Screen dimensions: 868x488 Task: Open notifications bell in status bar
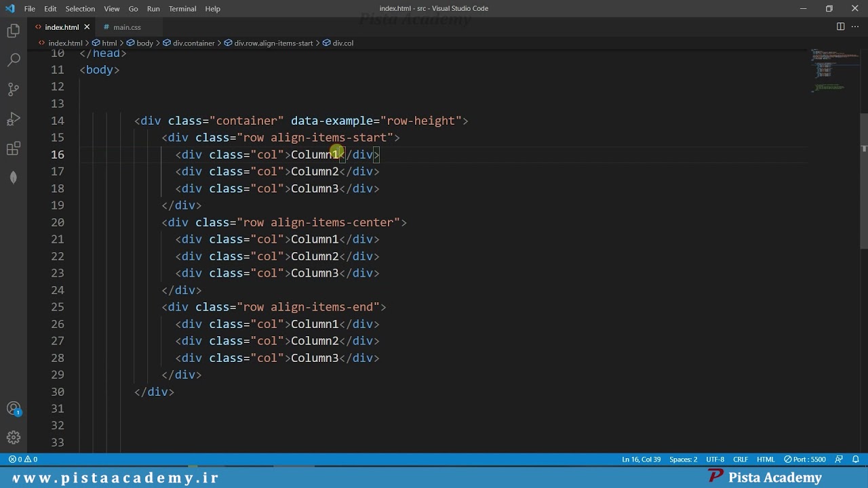click(x=855, y=459)
